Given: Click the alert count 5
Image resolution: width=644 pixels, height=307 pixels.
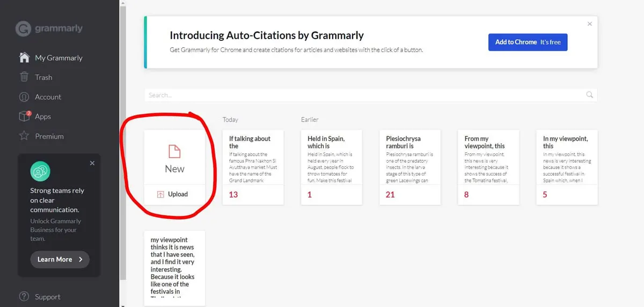Looking at the screenshot, I should tap(545, 194).
